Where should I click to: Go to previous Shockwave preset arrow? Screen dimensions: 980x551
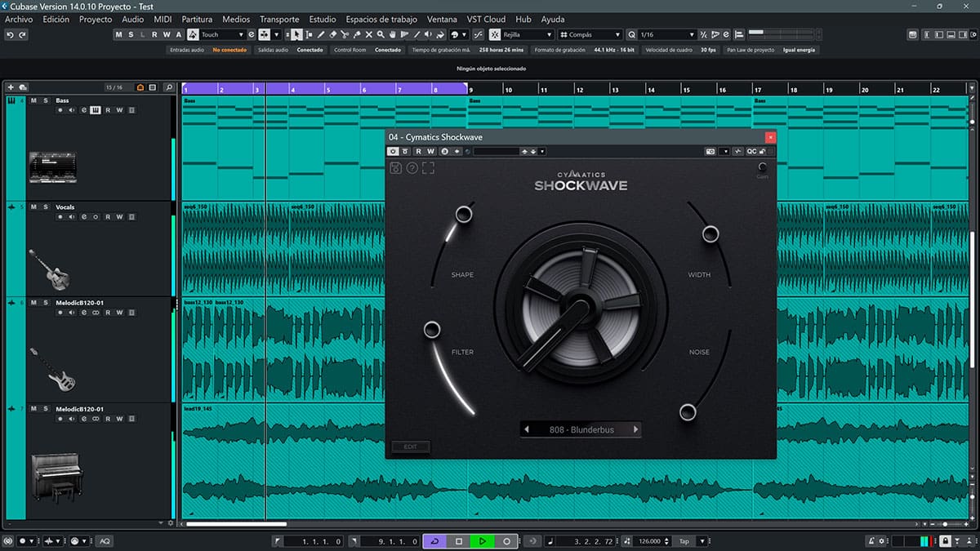pos(527,429)
